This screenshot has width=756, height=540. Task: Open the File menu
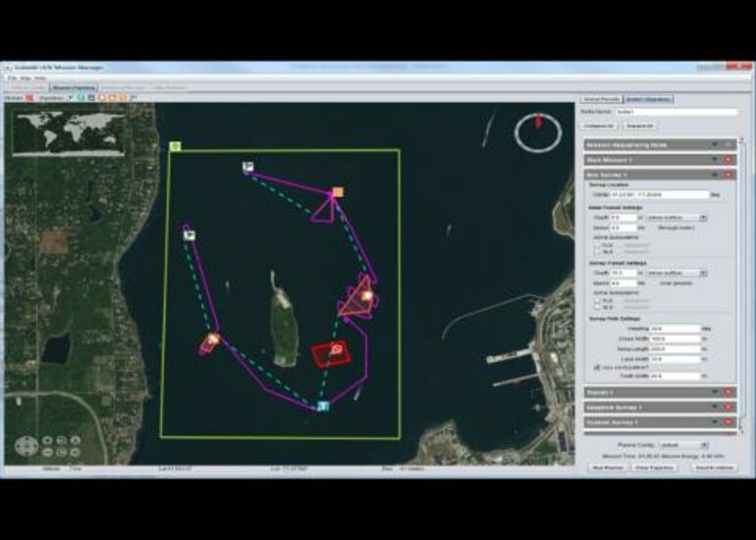[11, 77]
